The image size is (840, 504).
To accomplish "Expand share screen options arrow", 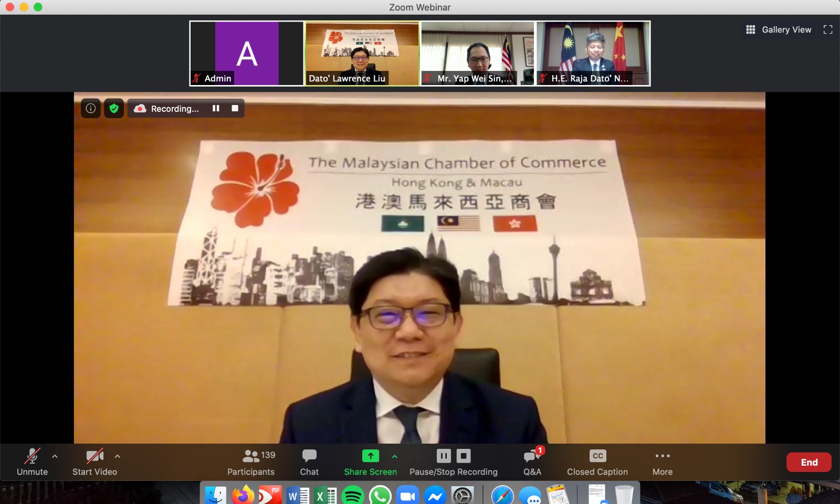I will click(x=395, y=456).
